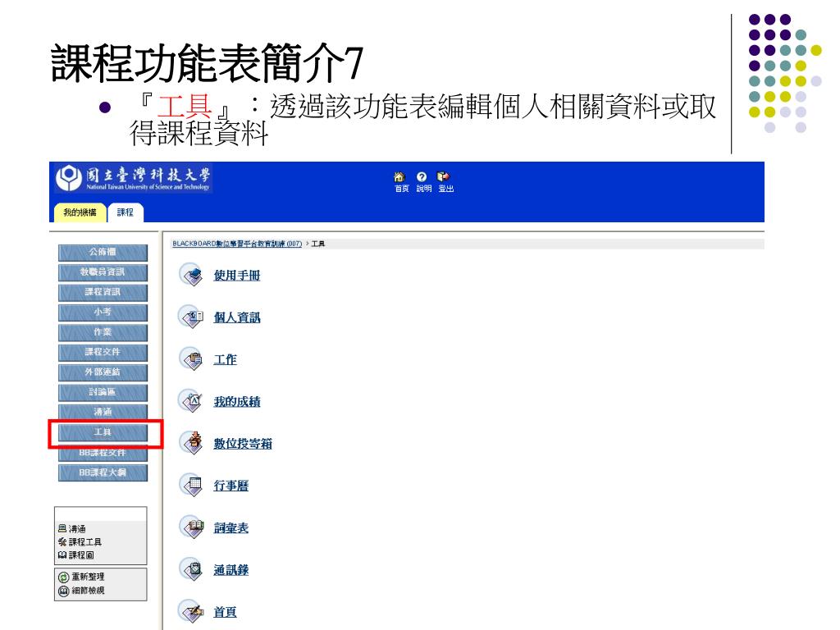Open the 課程文件 menu button
The width and height of the screenshot is (840, 630).
[x=103, y=352]
